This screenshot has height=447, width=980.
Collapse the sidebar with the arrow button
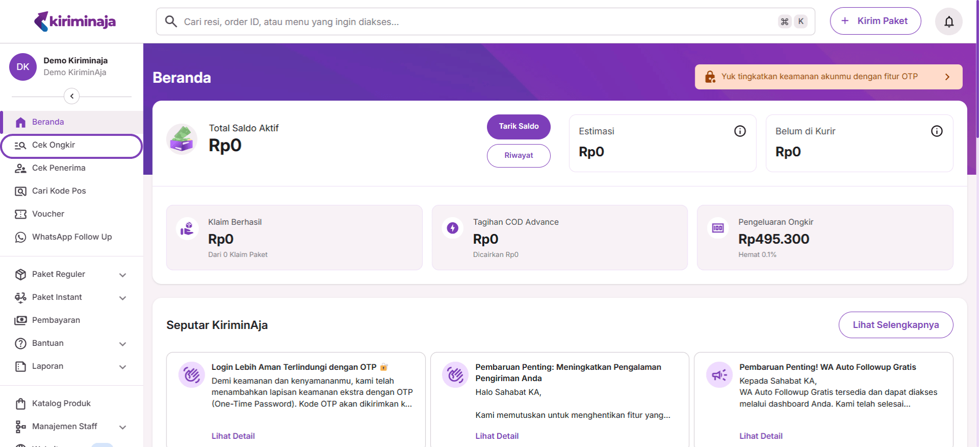[71, 96]
